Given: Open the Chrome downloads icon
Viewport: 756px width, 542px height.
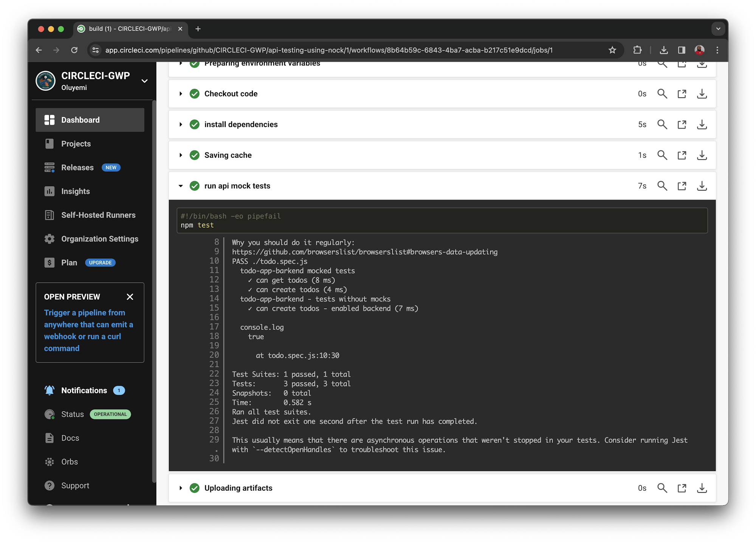Looking at the screenshot, I should click(x=663, y=50).
